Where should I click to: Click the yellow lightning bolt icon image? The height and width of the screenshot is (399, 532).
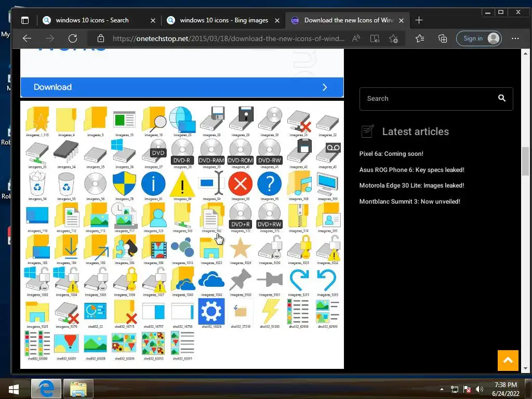point(270,312)
